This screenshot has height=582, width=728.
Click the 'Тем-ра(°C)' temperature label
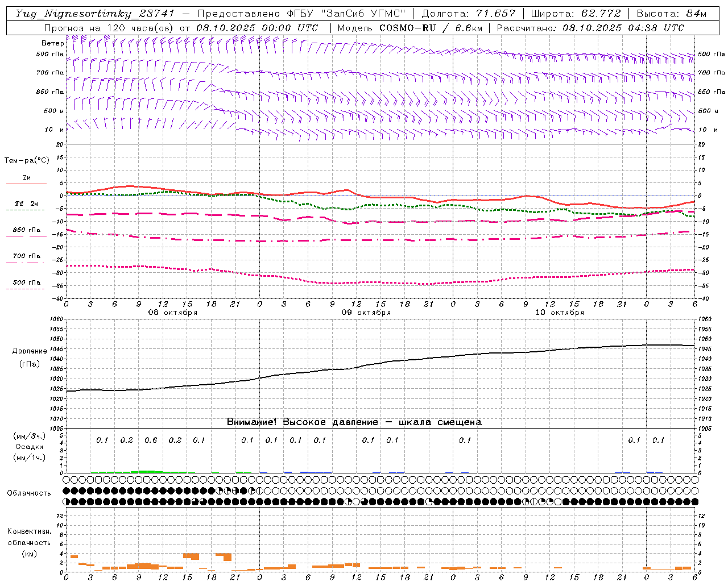tap(27, 160)
